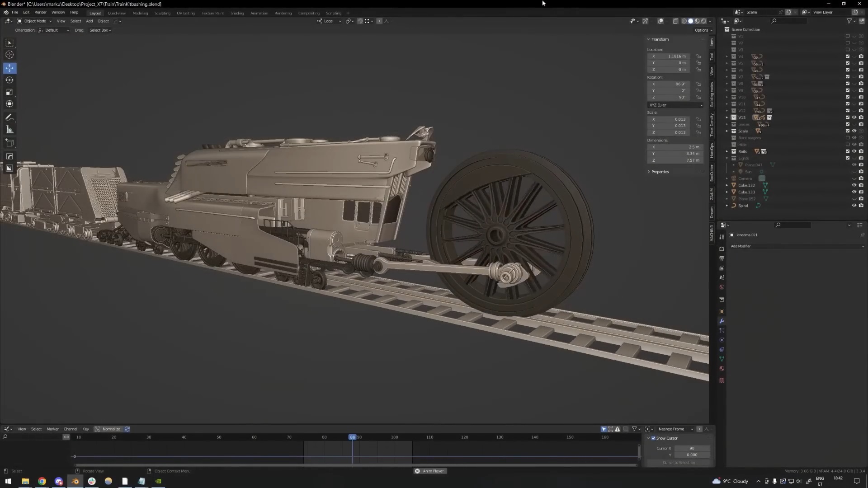Select the Measure ruler tool

coord(9,130)
